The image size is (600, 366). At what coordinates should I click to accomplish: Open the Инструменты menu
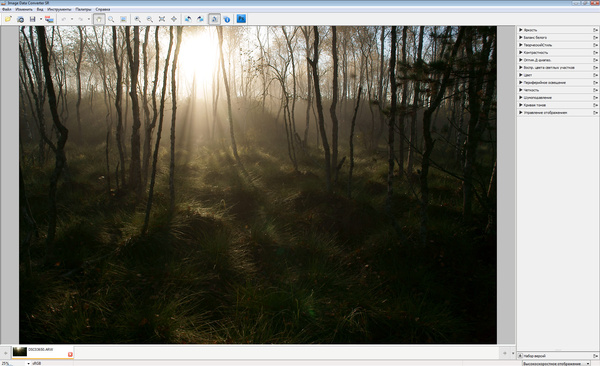pyautogui.click(x=59, y=9)
